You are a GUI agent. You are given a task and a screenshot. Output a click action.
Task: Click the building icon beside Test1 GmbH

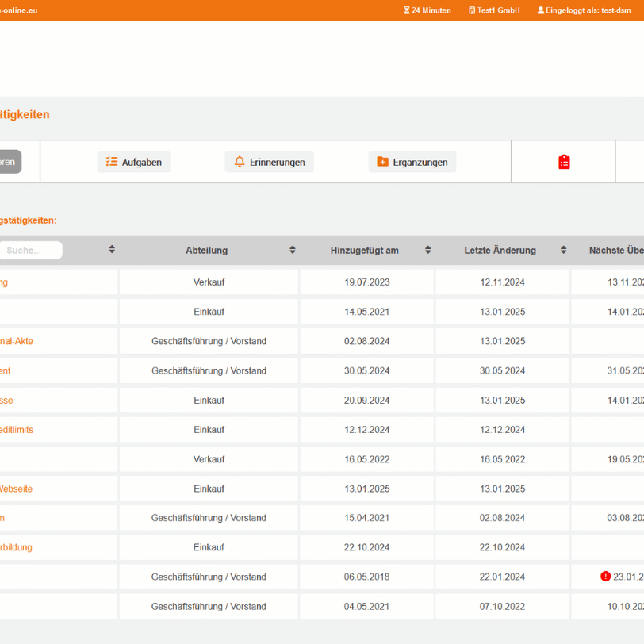click(x=472, y=10)
